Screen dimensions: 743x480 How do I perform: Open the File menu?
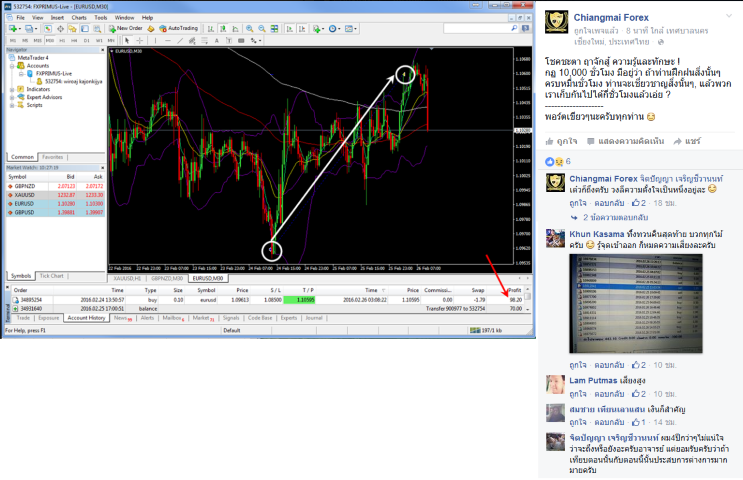point(20,18)
